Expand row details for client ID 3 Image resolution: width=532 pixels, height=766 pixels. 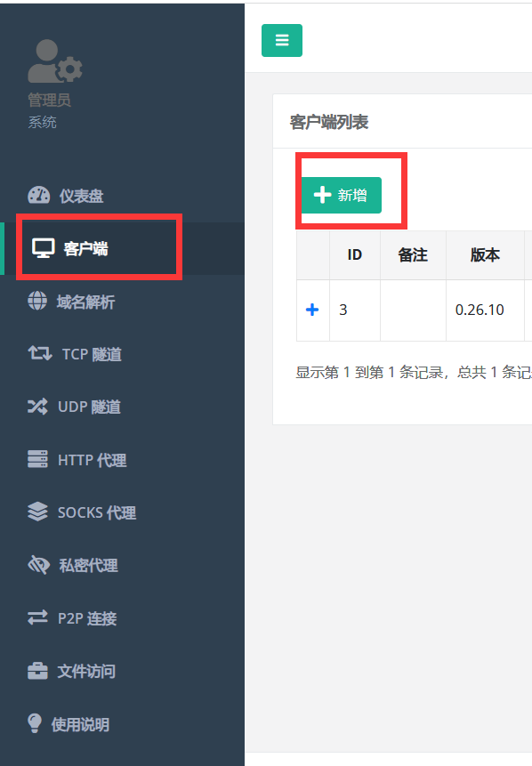pos(312,310)
